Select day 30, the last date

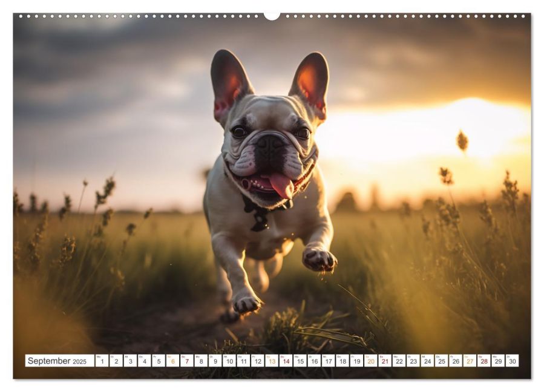[512, 361]
